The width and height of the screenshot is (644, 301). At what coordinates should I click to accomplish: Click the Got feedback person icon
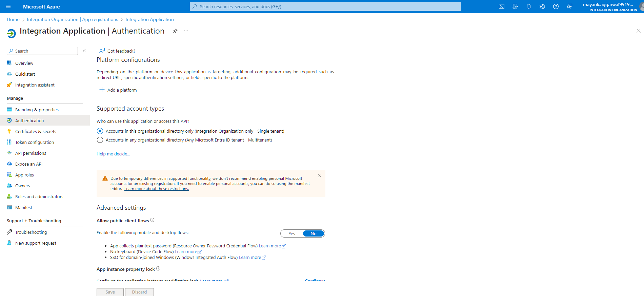[102, 51]
